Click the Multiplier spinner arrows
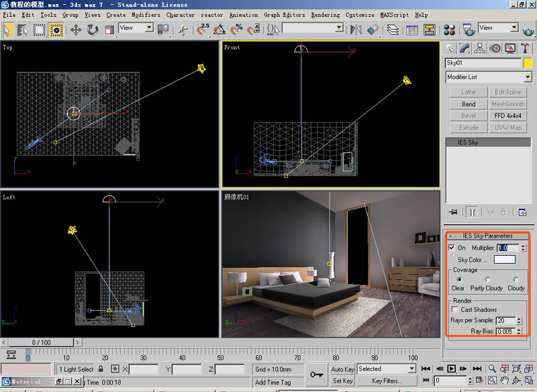 click(523, 248)
